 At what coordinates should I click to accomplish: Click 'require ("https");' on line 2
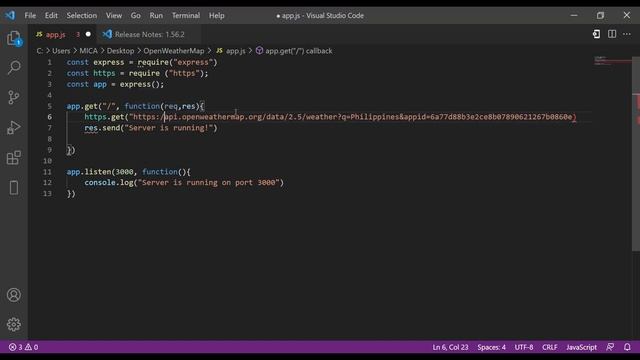point(169,73)
